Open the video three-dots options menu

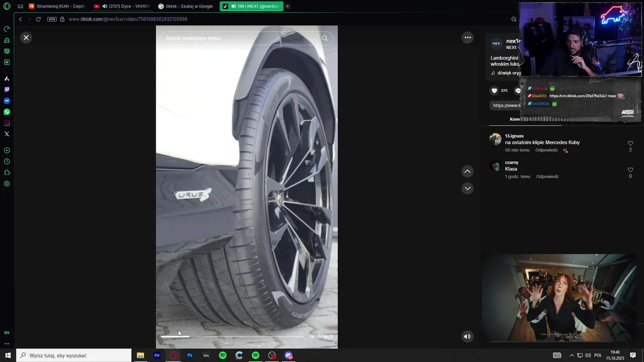467,37
